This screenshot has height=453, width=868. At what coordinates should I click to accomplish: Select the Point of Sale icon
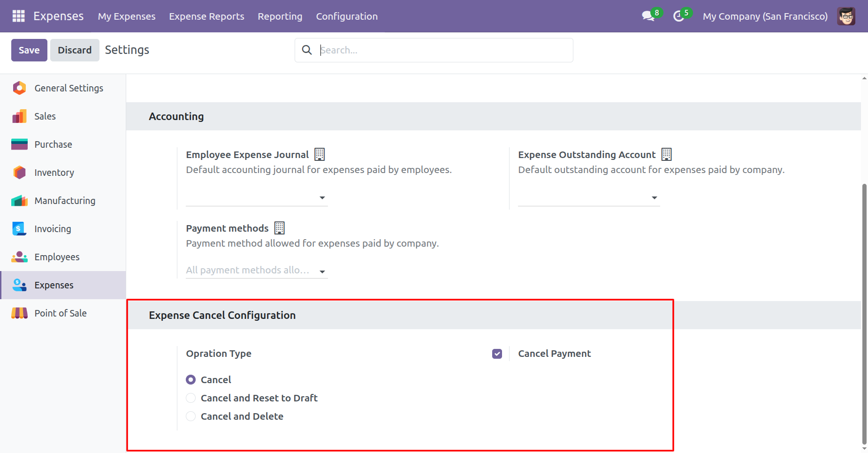(19, 313)
